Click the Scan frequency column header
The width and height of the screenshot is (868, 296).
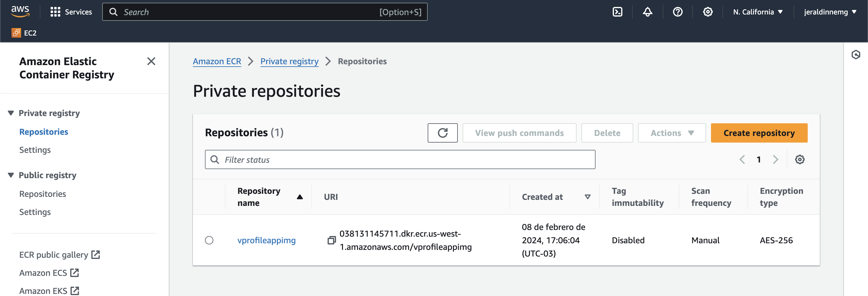[711, 197]
